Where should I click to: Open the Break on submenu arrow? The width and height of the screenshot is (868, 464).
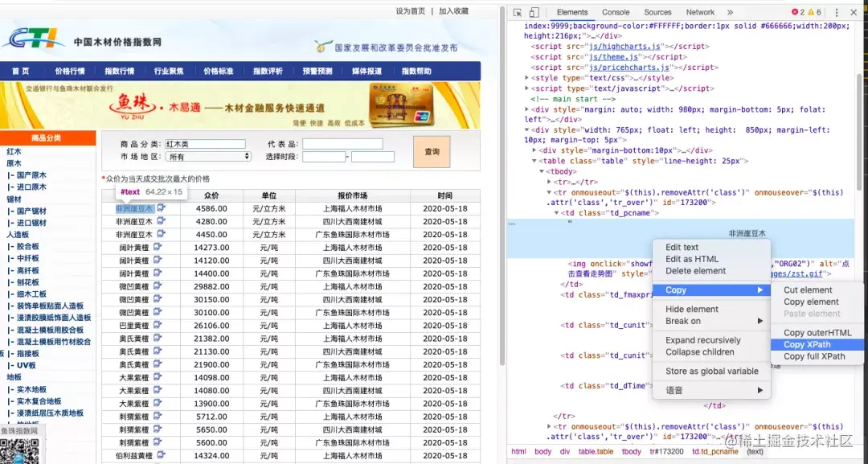[760, 321]
